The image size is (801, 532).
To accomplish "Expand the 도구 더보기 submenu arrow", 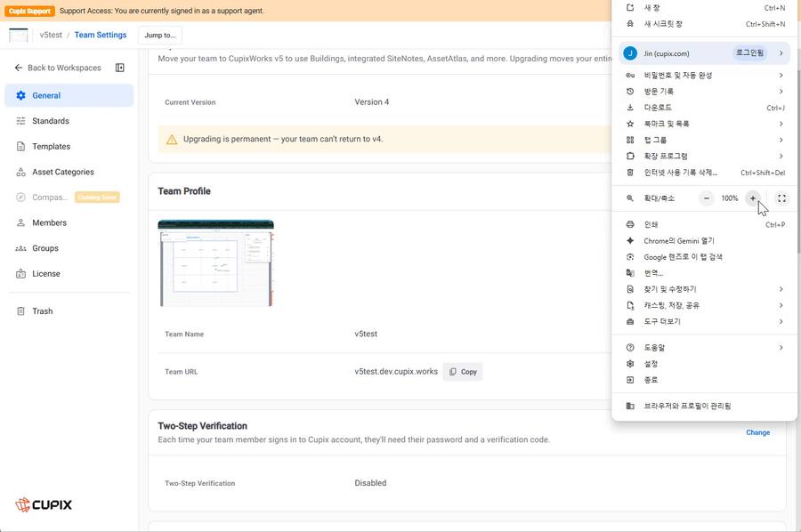I will [x=781, y=321].
